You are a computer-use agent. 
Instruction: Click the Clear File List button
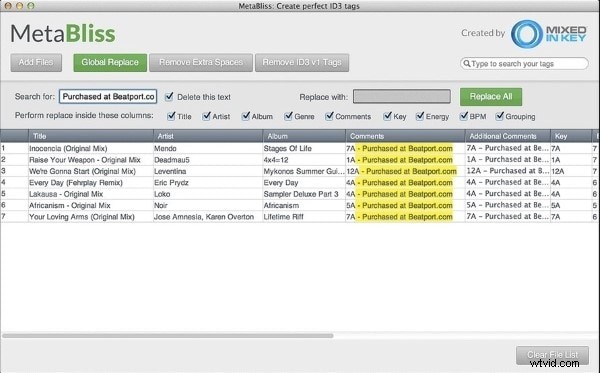click(553, 355)
